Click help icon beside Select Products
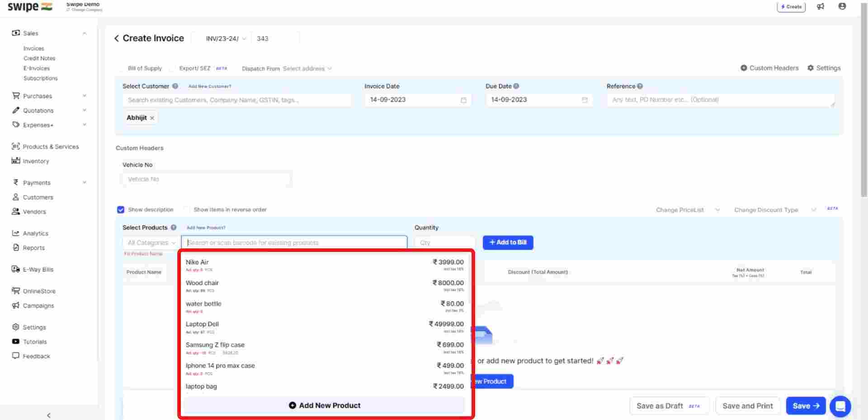The width and height of the screenshot is (868, 420). click(174, 227)
